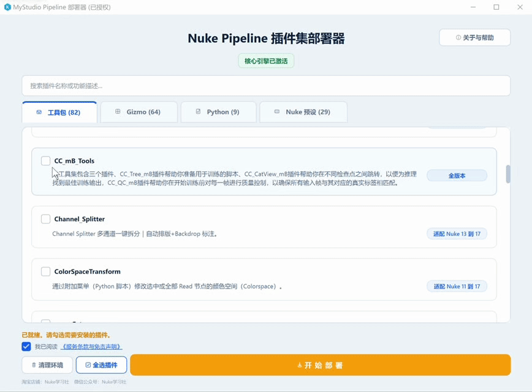This screenshot has height=392, width=532.
Task: Click the preset icon in Nuke 预设 tab
Action: [277, 111]
